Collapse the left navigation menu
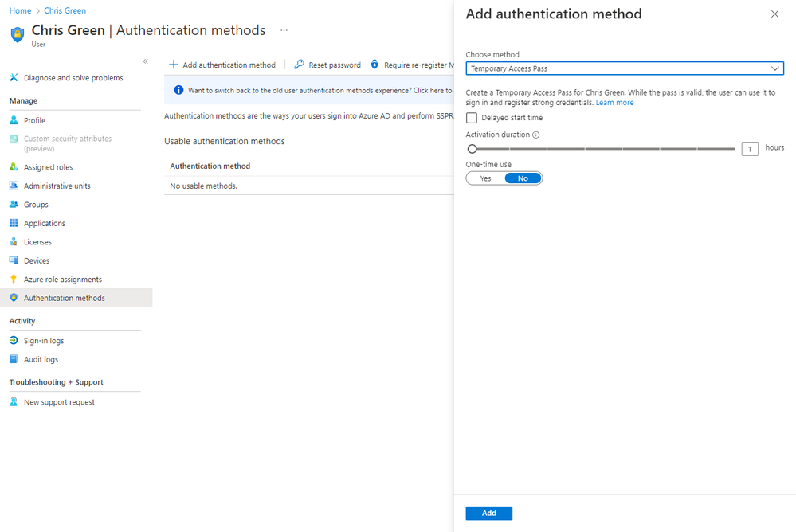The image size is (796, 532). 145,61
